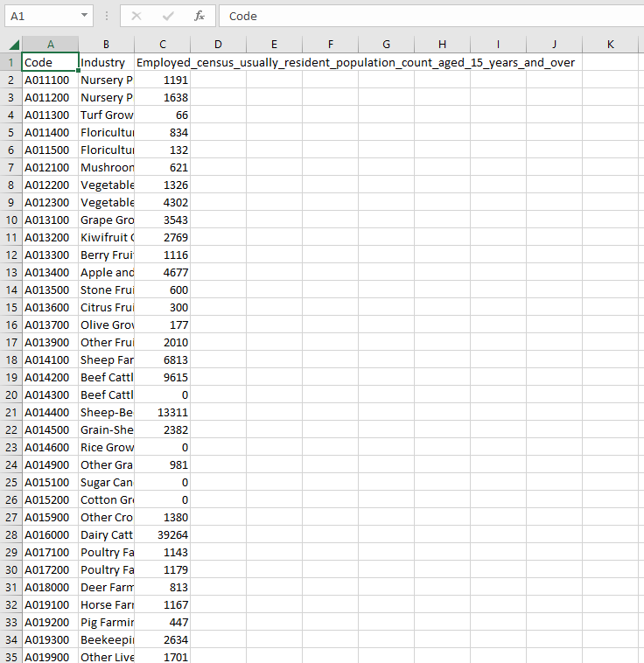The height and width of the screenshot is (663, 644).
Task: Click the Sheep-Be industry cell
Action: pyautogui.click(x=106, y=412)
